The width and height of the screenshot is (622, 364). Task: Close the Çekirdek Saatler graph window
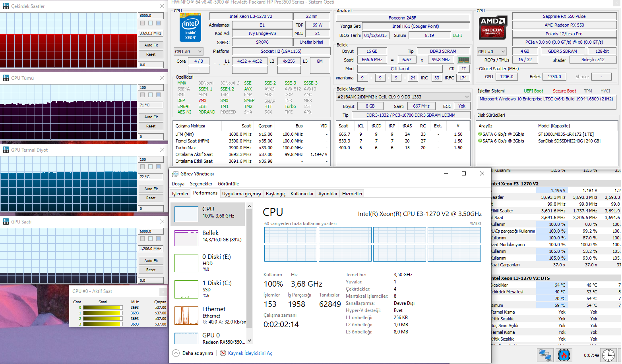pos(162,6)
